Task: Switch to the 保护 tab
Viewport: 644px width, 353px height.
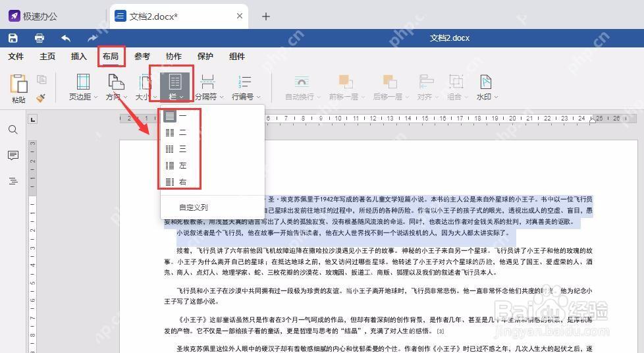Action: click(x=205, y=56)
